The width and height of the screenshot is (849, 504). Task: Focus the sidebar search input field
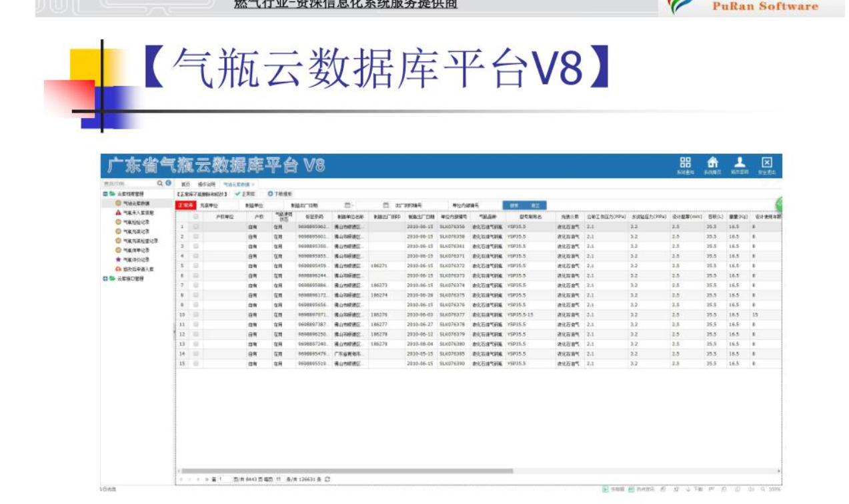129,183
